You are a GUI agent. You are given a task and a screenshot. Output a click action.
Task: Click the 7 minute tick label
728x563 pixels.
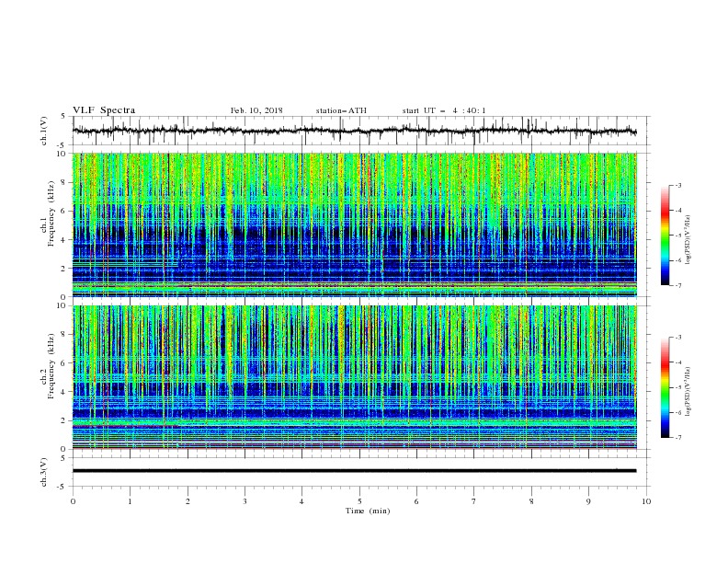tap(474, 501)
